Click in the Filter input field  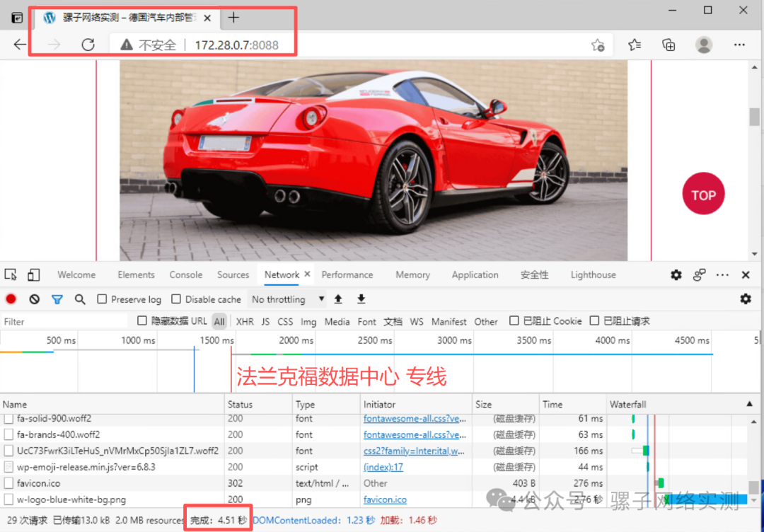point(64,321)
